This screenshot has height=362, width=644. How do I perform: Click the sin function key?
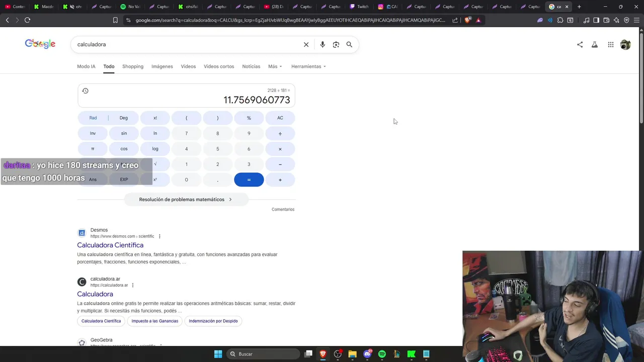(x=124, y=133)
